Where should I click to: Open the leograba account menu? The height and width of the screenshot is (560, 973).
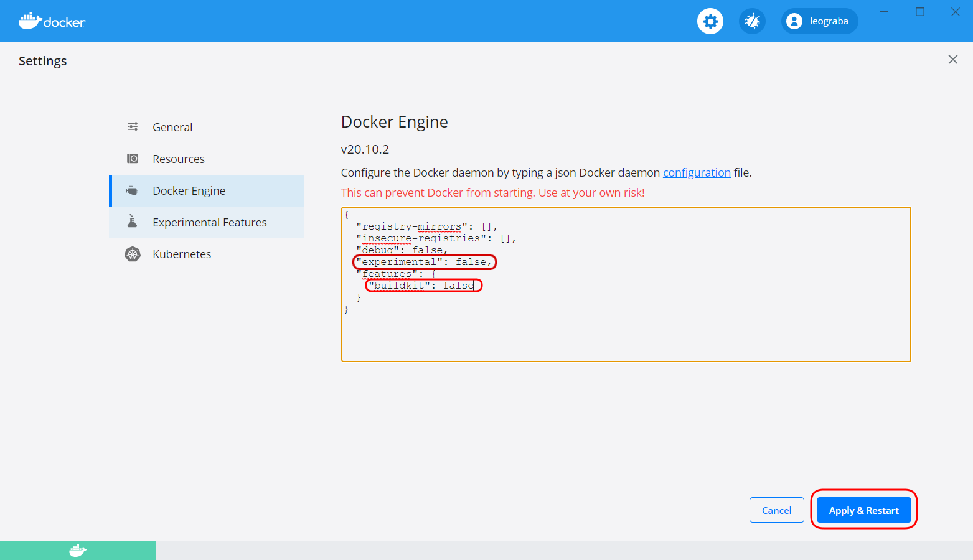tap(819, 21)
